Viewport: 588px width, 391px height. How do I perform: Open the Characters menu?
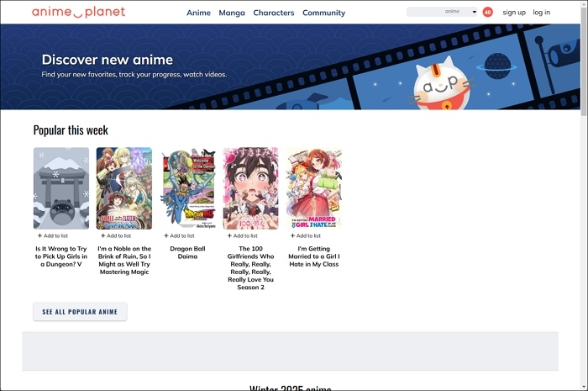click(274, 13)
